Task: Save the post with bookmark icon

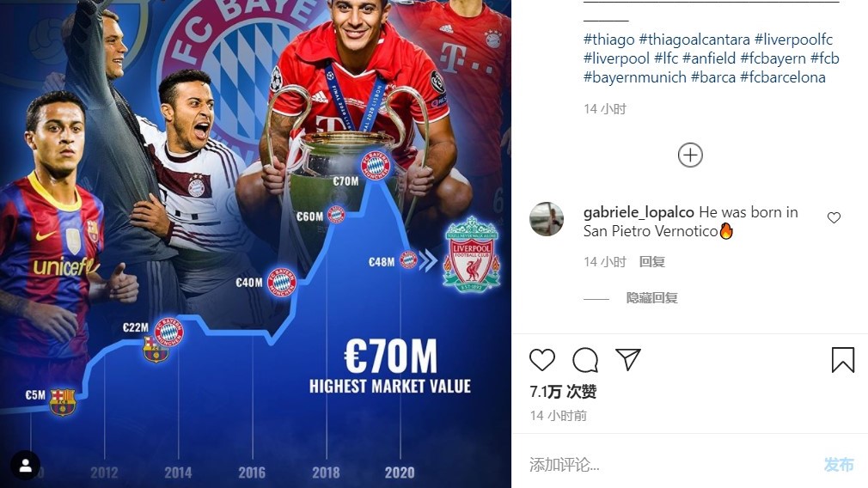Action: [843, 360]
